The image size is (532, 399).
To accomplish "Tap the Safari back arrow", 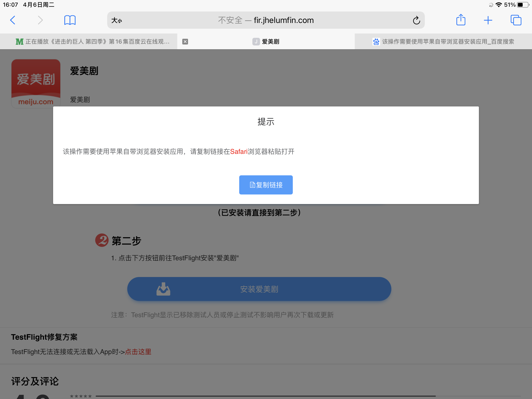I will [13, 20].
